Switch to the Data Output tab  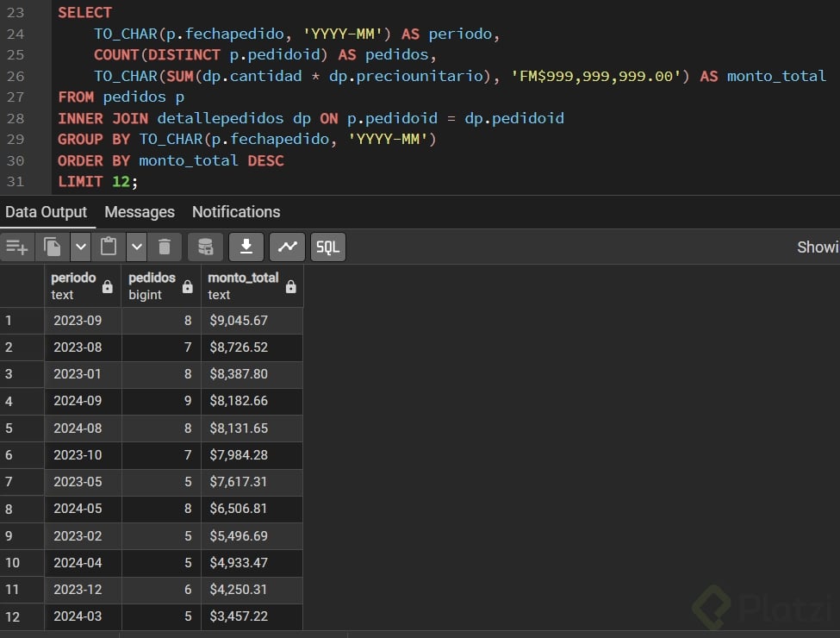pyautogui.click(x=46, y=212)
